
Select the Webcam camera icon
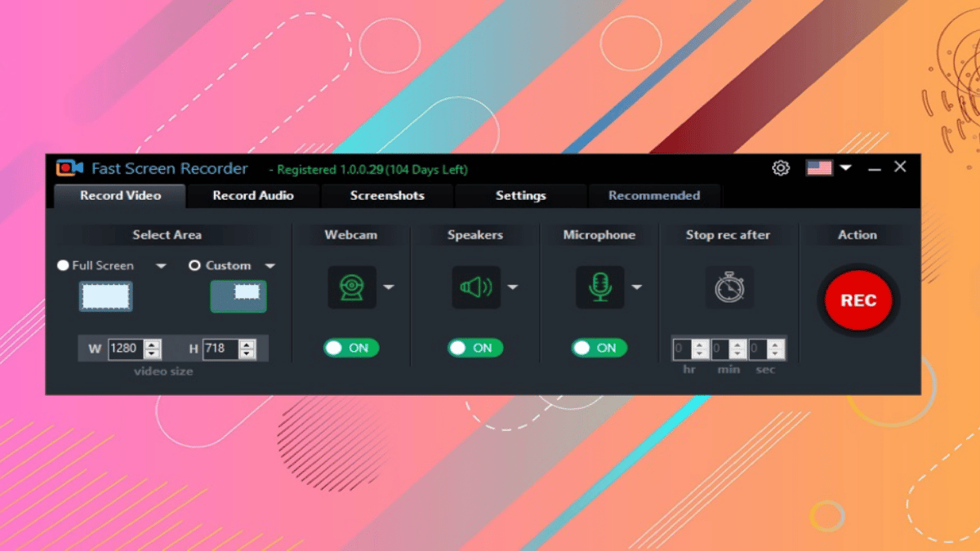tap(351, 287)
